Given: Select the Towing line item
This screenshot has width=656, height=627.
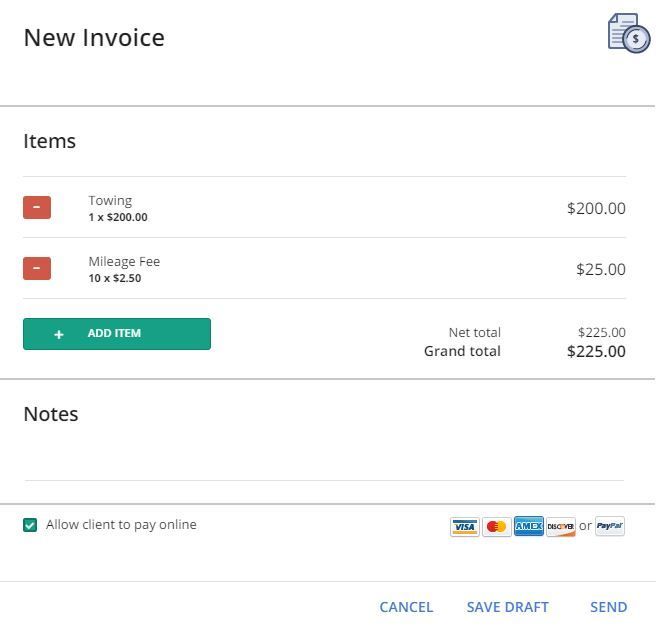Looking at the screenshot, I should (324, 207).
